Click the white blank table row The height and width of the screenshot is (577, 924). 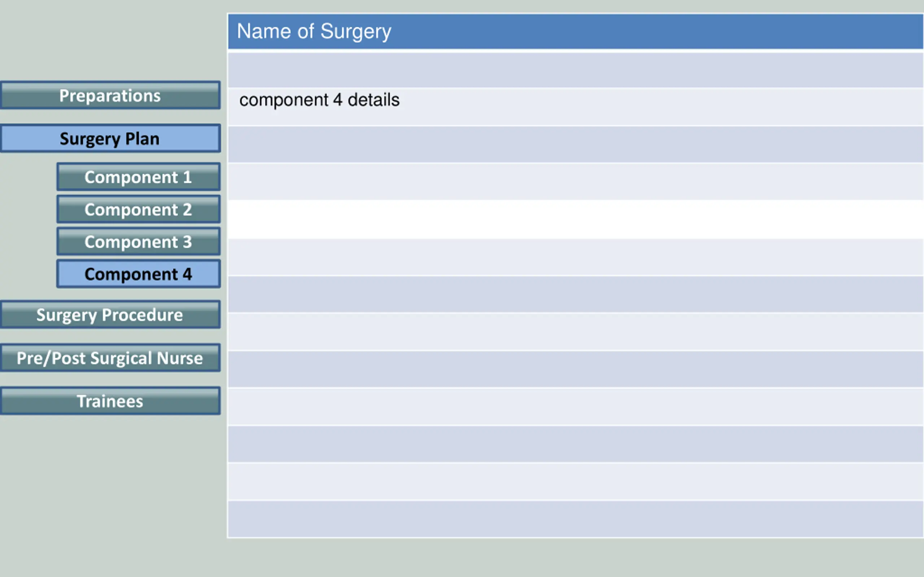pos(576,219)
